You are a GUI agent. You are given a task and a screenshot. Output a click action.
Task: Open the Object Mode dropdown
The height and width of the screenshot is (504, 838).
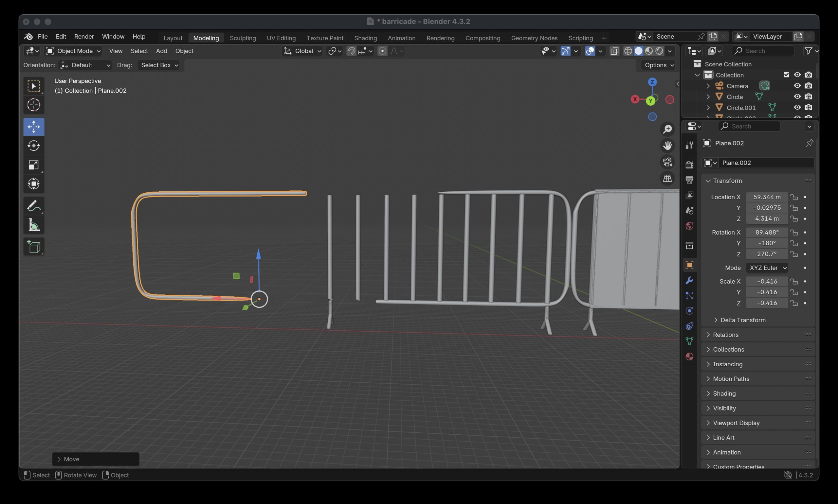click(x=73, y=51)
